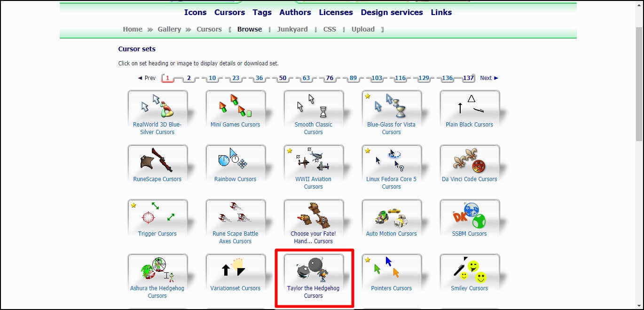Open RuneScape Cursors preview image
The height and width of the screenshot is (310, 644).
157,160
